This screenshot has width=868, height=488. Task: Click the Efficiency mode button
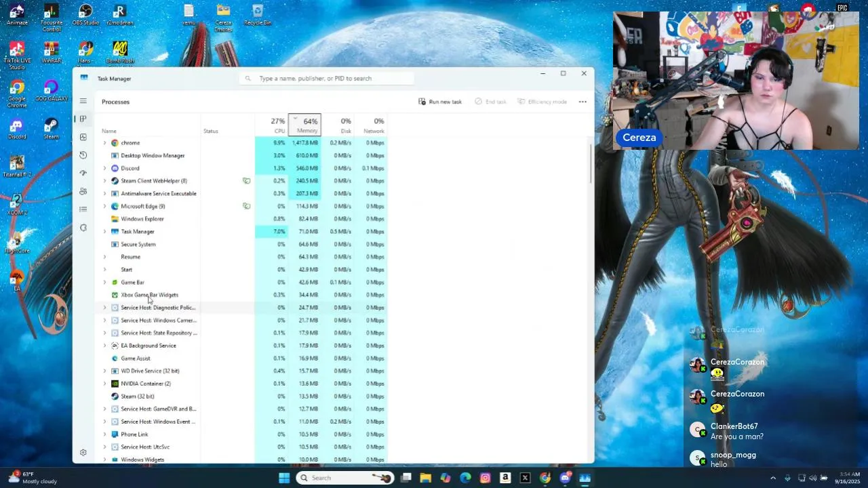click(542, 102)
